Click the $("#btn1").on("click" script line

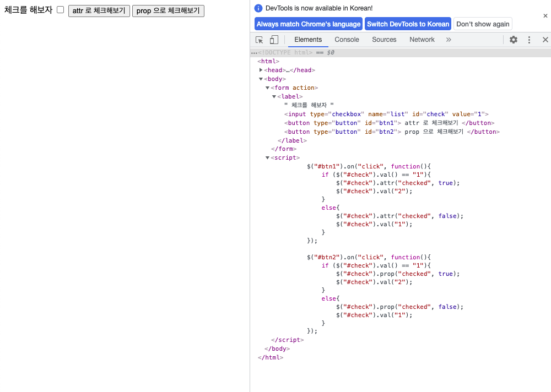click(369, 166)
